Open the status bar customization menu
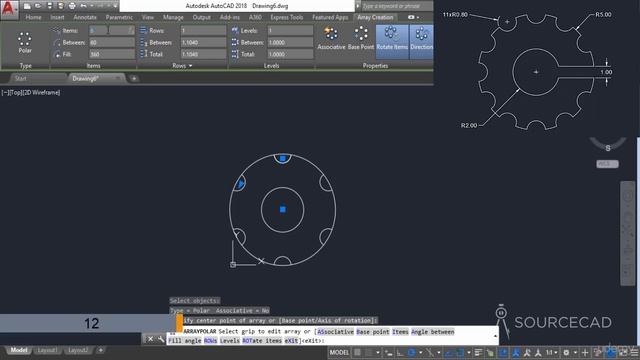This screenshot has height=360, width=640. point(634,352)
